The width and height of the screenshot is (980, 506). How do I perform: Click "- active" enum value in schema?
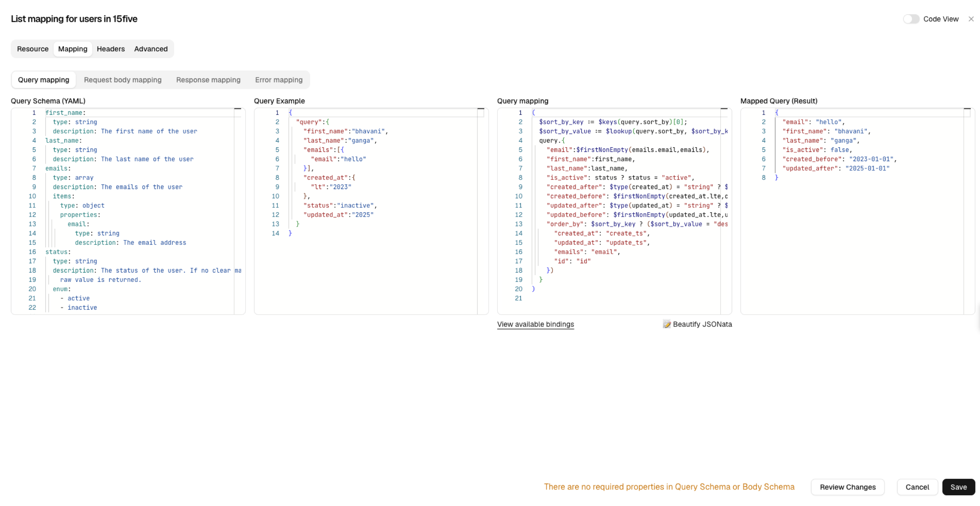coord(75,298)
